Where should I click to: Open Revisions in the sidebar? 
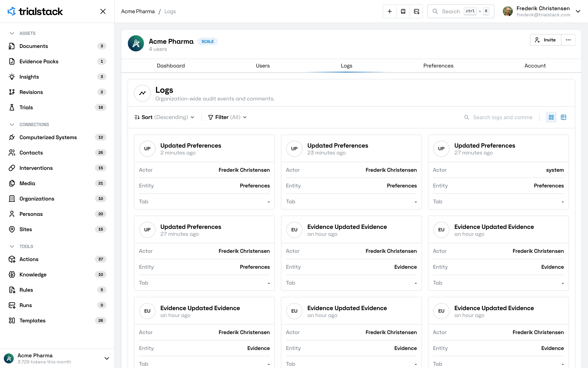(x=57, y=92)
